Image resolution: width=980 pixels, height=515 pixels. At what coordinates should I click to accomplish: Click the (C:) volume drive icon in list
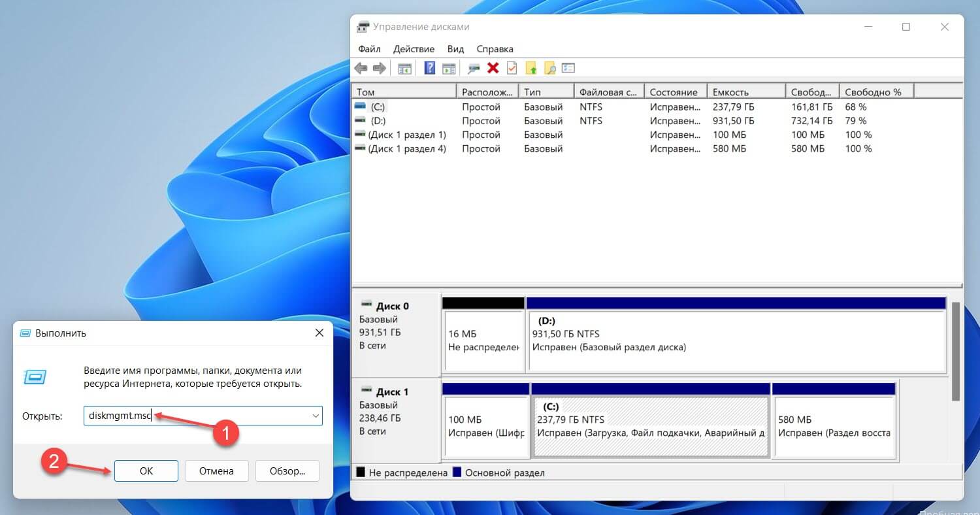[x=360, y=106]
